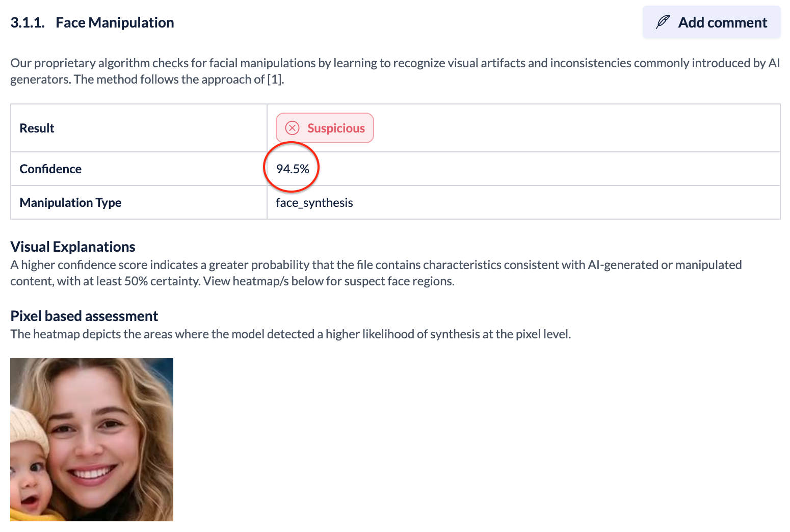Click the Suspicious result label text
This screenshot has width=790, height=532.
click(x=336, y=128)
